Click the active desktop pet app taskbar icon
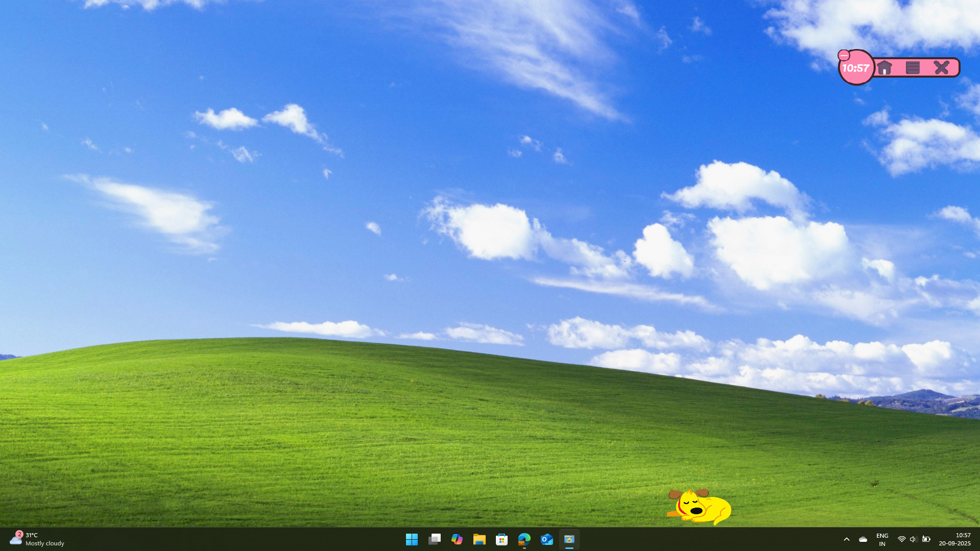The width and height of the screenshot is (980, 551). point(569,539)
